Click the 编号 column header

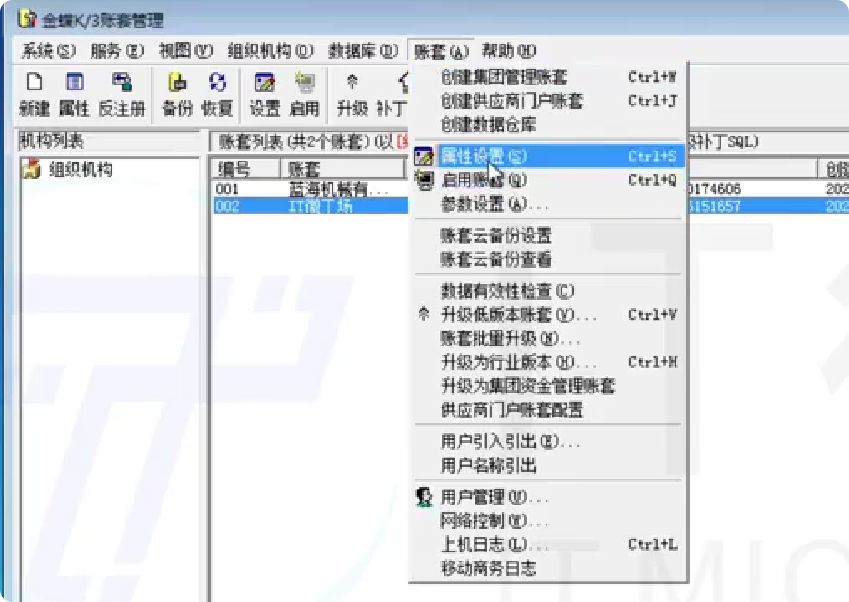pos(245,169)
